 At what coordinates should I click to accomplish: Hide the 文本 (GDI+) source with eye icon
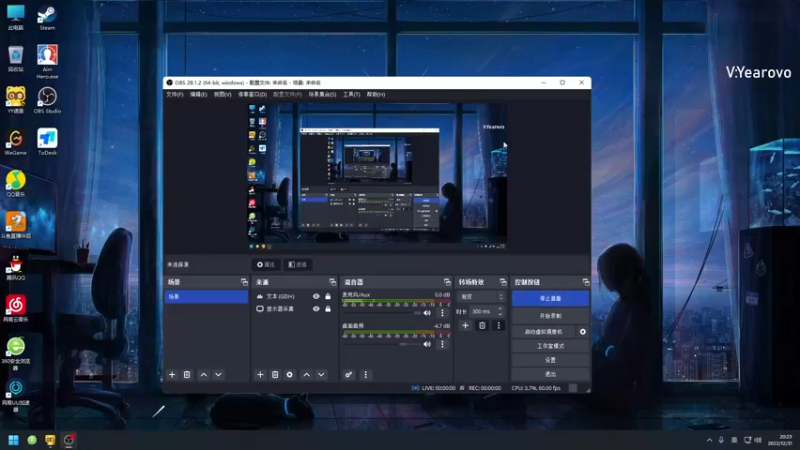click(316, 296)
